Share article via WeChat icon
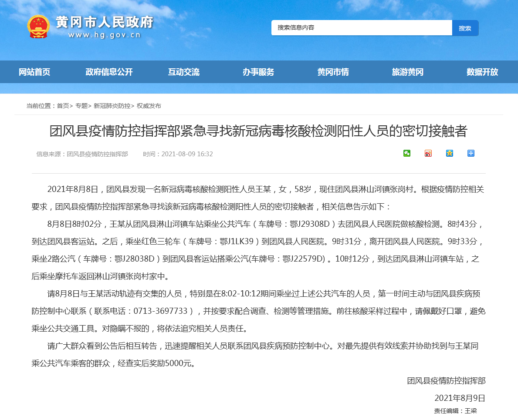The height and width of the screenshot is (420, 518). click(x=406, y=153)
